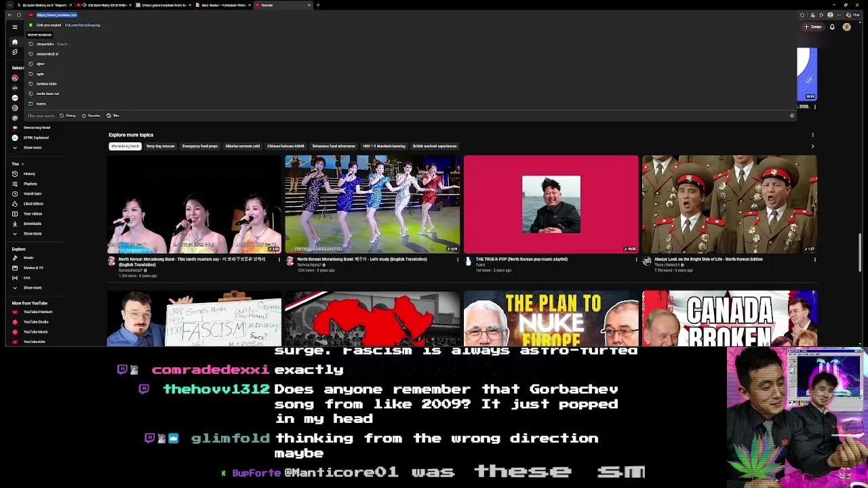868x488 pixels.
Task: Expand Show more under the You section
Action: pyautogui.click(x=27, y=234)
